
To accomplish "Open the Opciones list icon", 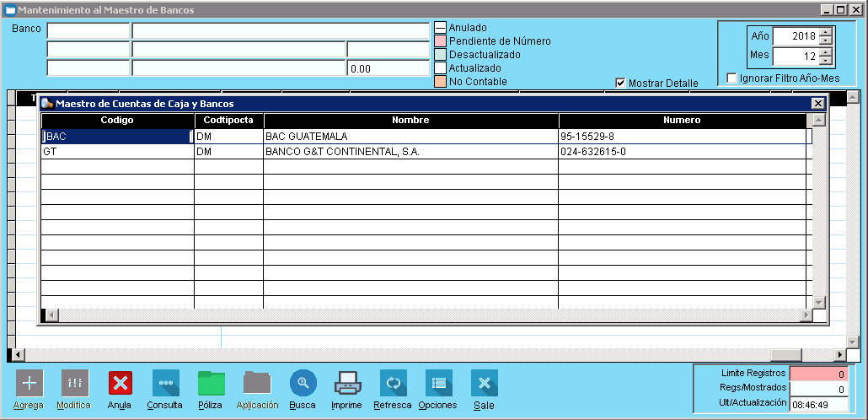I will click(438, 384).
